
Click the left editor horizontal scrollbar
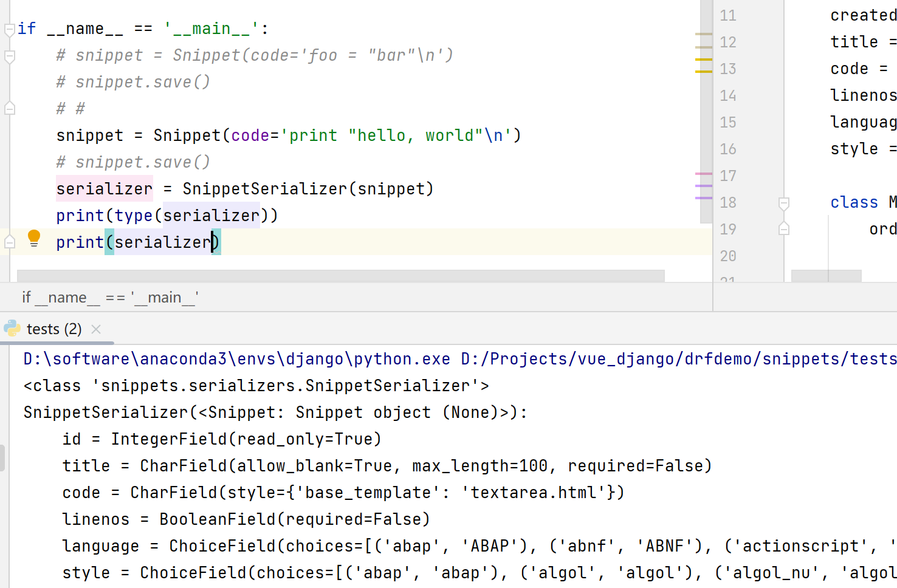point(340,276)
